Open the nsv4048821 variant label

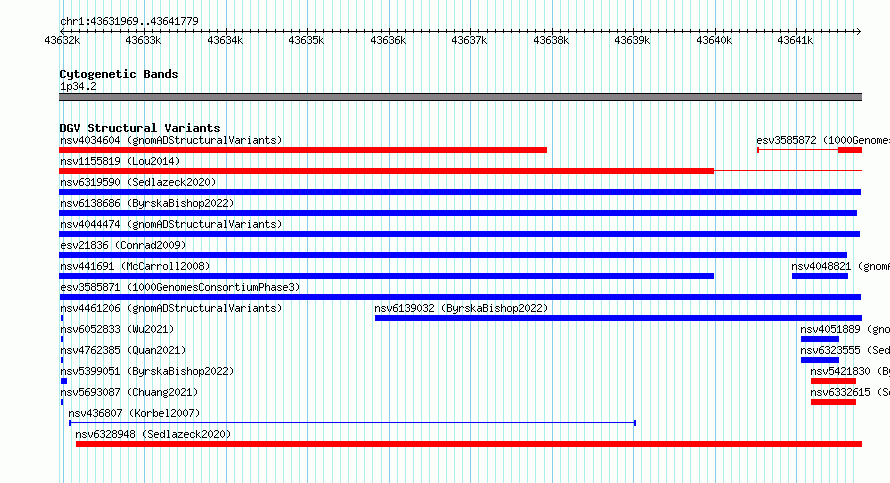(841, 266)
